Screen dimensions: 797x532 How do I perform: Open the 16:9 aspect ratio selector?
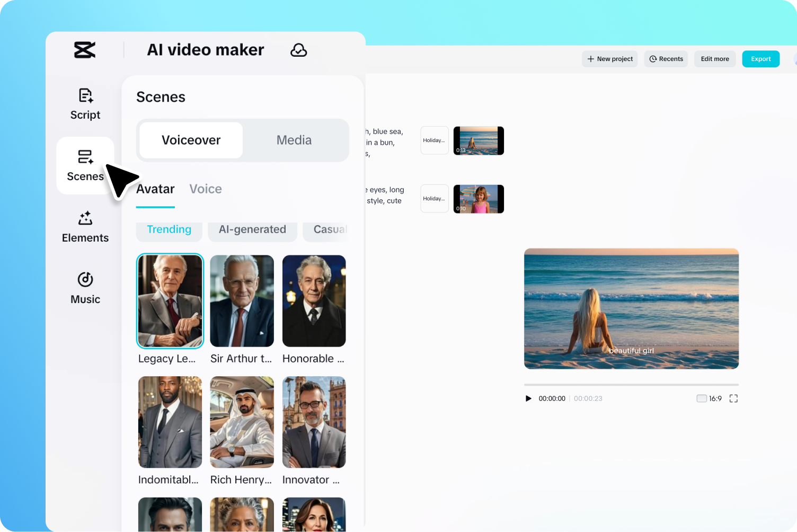pos(709,398)
